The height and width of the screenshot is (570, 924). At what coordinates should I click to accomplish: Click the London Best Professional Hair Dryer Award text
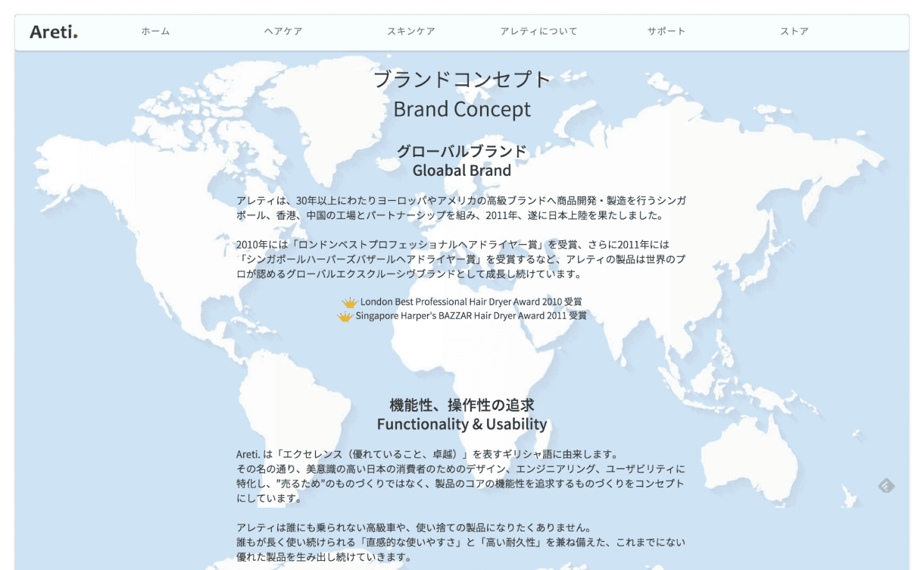pos(472,302)
